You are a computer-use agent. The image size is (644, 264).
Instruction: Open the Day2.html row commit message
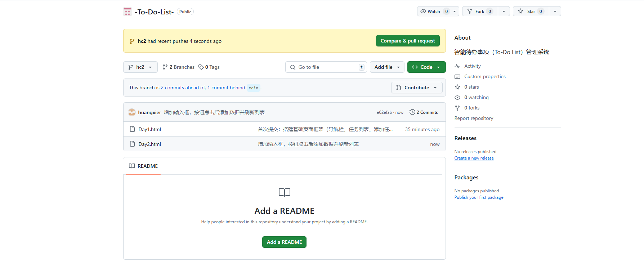tap(308, 144)
